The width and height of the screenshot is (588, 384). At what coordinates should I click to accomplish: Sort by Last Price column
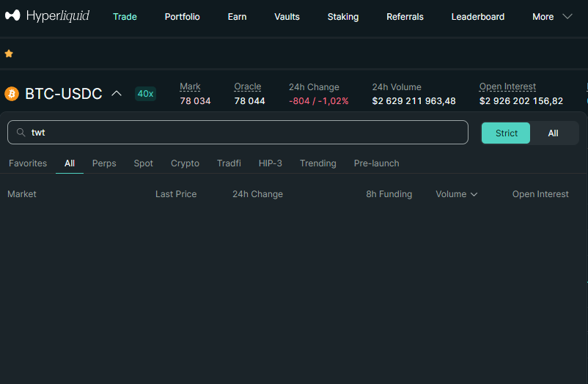176,194
